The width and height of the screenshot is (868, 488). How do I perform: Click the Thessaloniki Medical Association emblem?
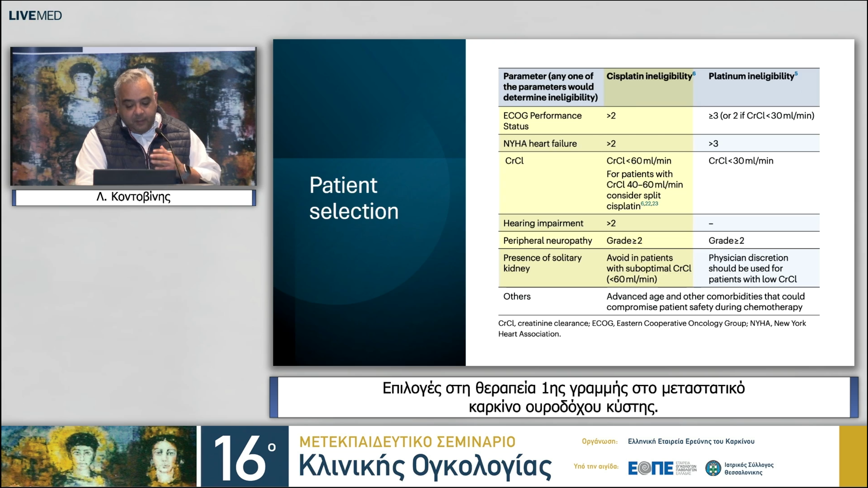(x=713, y=468)
